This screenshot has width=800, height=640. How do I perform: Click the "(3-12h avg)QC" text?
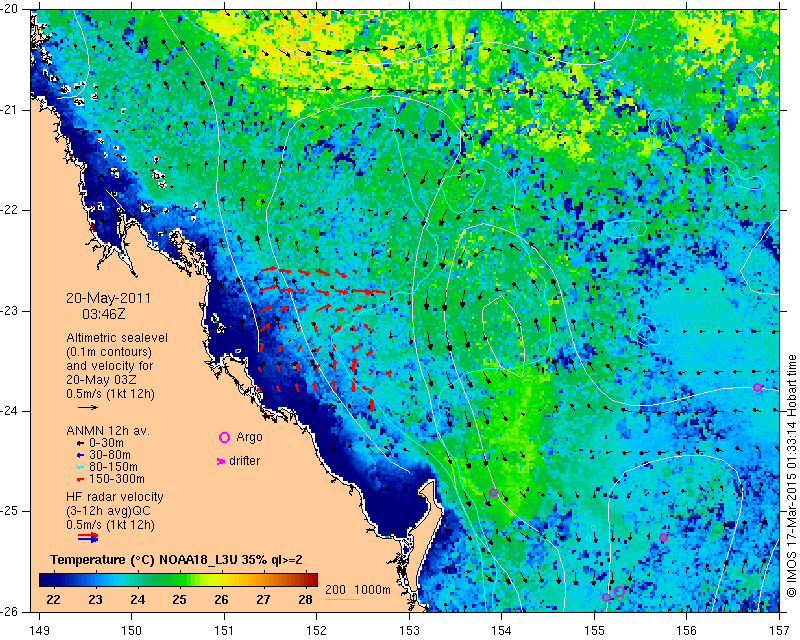pyautogui.click(x=109, y=511)
